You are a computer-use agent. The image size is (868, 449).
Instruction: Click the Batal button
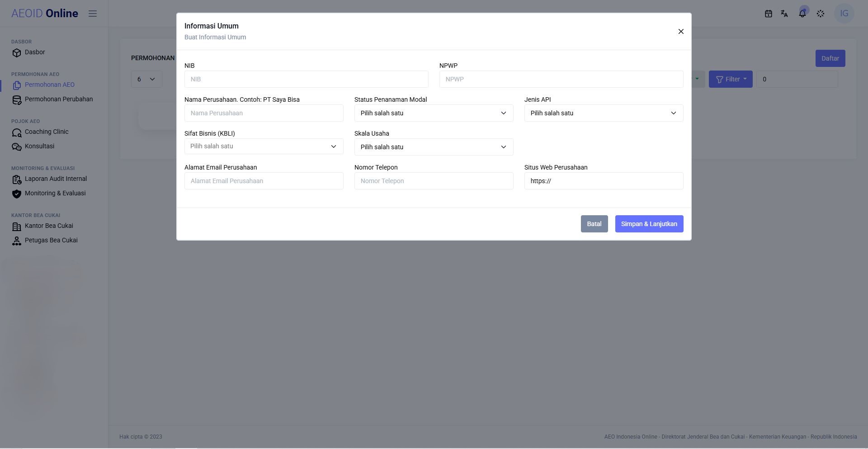(x=594, y=224)
